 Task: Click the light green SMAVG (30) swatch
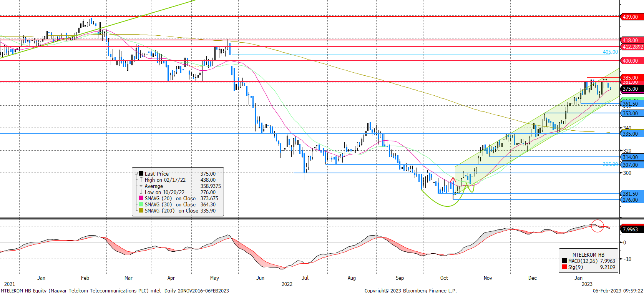141,204
